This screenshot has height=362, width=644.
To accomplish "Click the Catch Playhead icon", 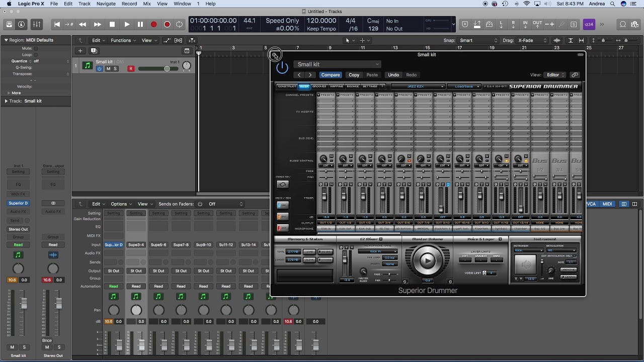I will (x=192, y=40).
